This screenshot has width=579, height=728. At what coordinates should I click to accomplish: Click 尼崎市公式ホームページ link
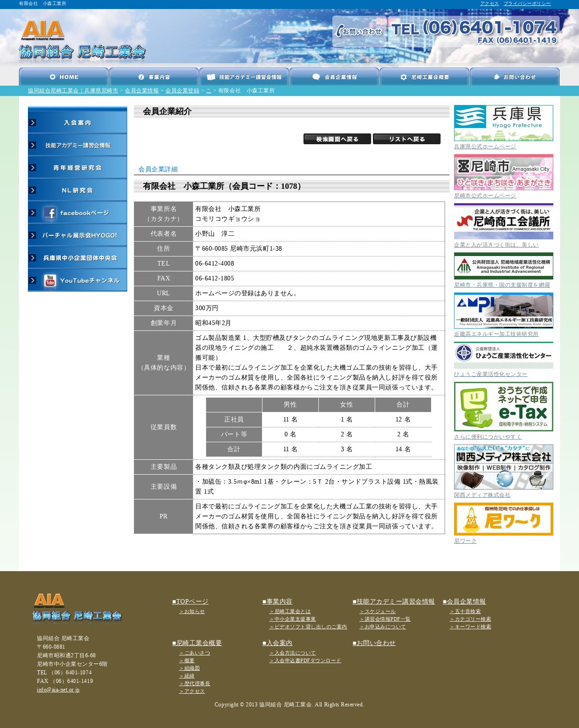(x=485, y=196)
